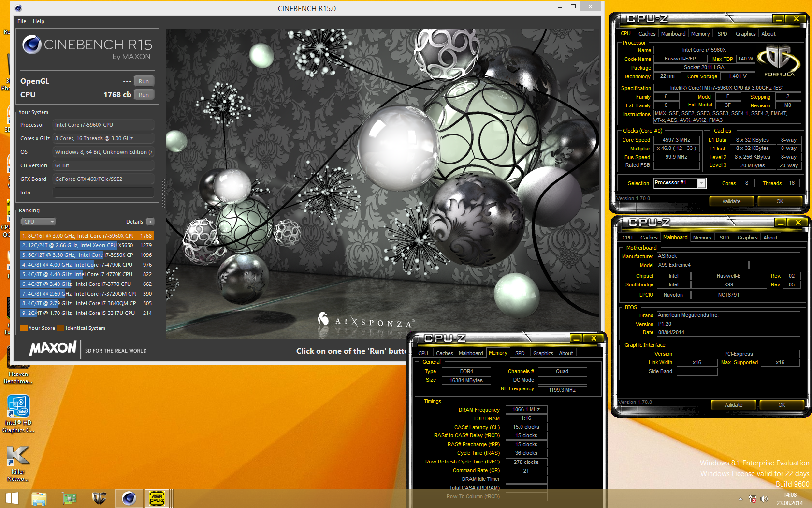The image size is (812, 508).
Task: Select Caches tab in Memory CPU-Z window
Action: [444, 353]
